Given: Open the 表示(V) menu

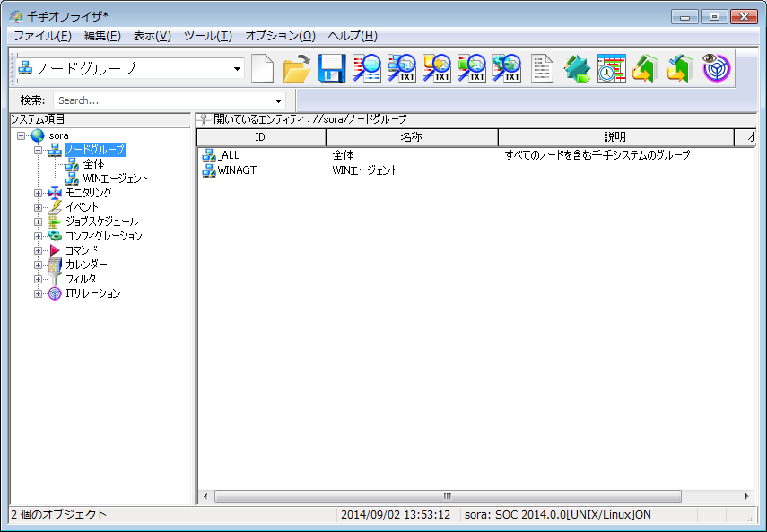Looking at the screenshot, I should pos(153,36).
